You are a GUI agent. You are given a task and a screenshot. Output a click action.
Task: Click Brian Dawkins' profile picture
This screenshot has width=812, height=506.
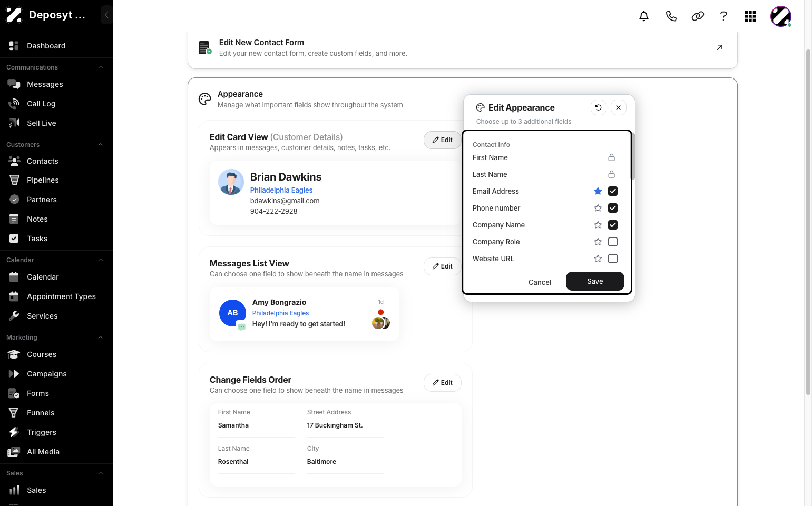pyautogui.click(x=231, y=182)
